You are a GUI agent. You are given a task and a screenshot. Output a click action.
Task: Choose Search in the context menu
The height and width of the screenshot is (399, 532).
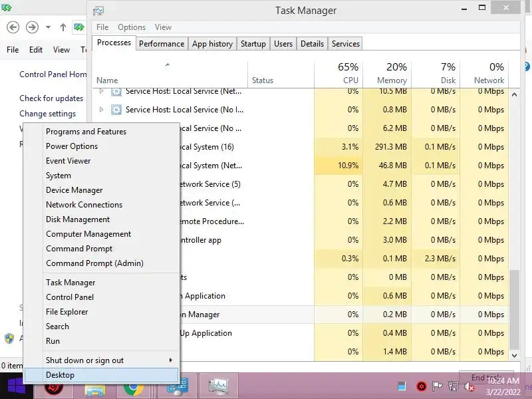click(x=57, y=326)
